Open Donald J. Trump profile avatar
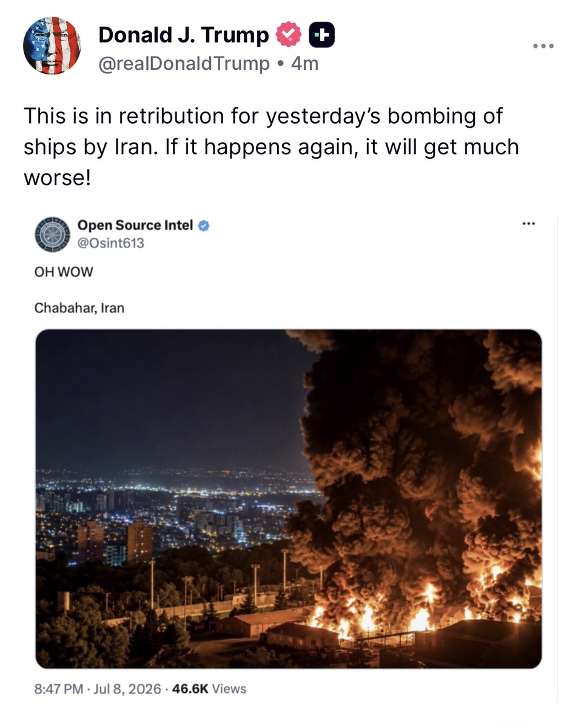The image size is (581, 728). point(52,45)
